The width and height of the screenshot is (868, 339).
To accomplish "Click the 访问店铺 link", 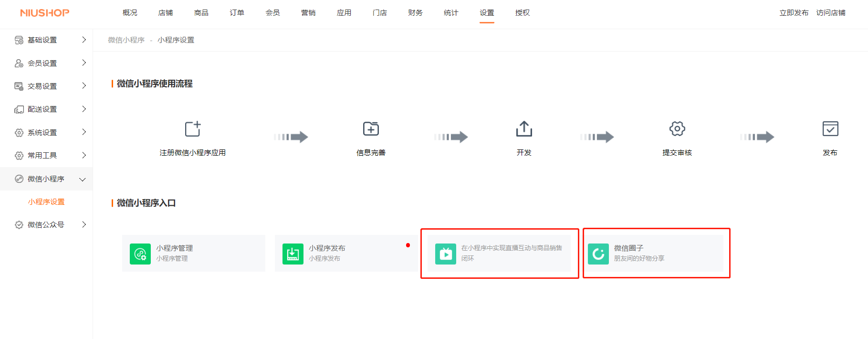I will 831,13.
